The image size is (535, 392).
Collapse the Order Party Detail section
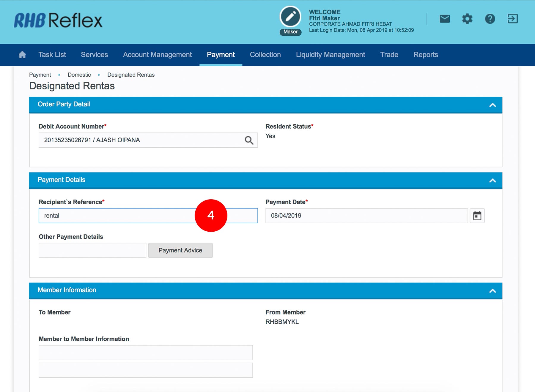click(x=492, y=105)
